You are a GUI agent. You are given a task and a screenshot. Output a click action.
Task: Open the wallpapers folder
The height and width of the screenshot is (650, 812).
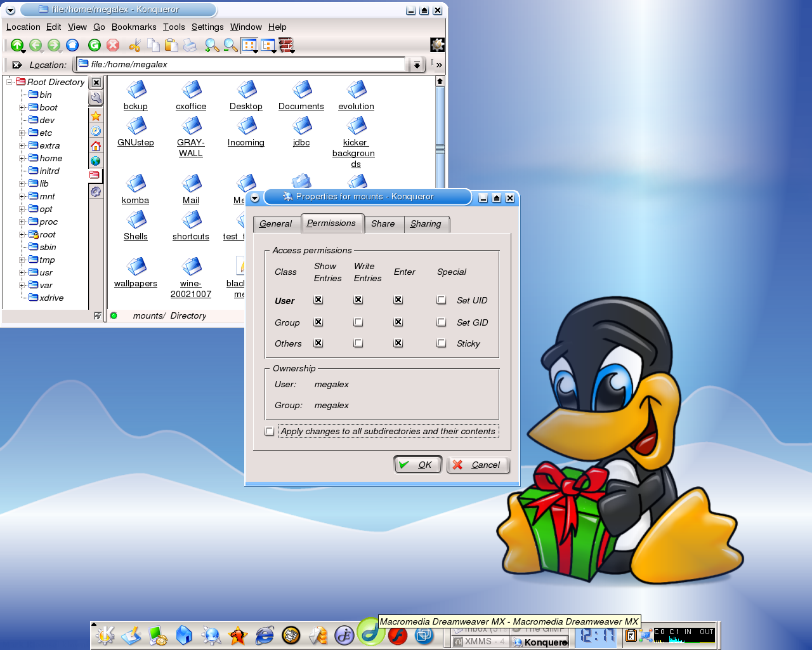coord(136,272)
